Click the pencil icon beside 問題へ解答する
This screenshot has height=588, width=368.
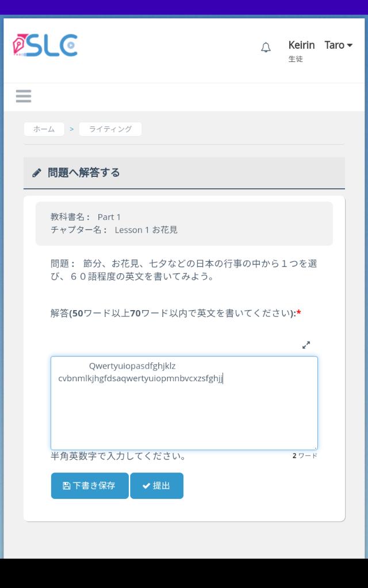(x=36, y=173)
